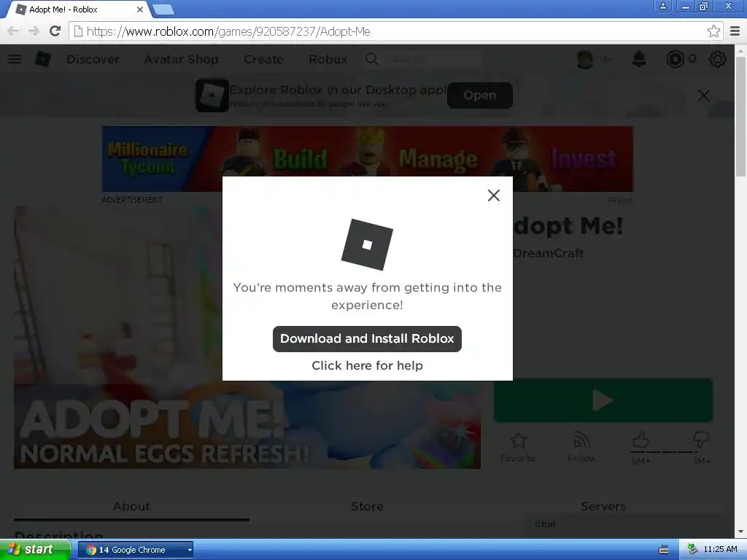Open the user avatar profile

pos(584,59)
